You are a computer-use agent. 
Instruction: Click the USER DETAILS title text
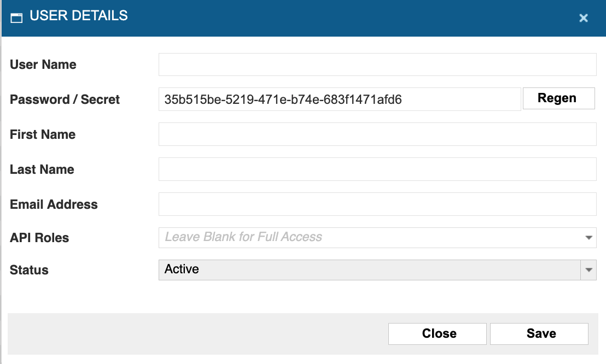point(79,16)
